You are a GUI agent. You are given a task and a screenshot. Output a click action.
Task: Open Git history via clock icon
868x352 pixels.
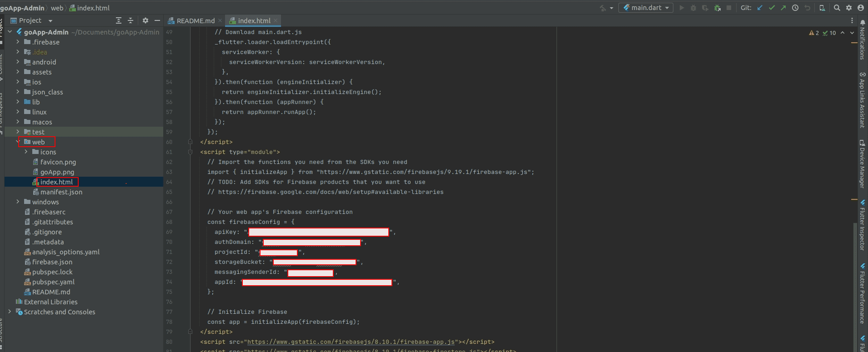795,8
